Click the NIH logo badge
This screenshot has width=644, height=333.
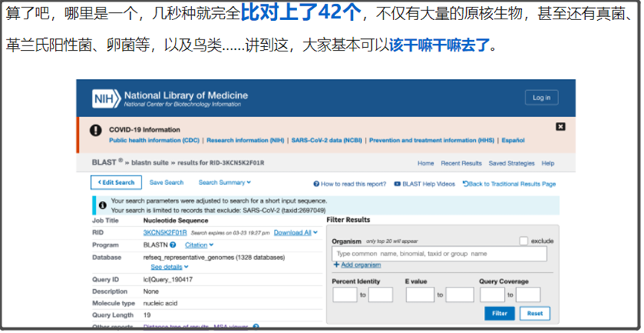(106, 98)
